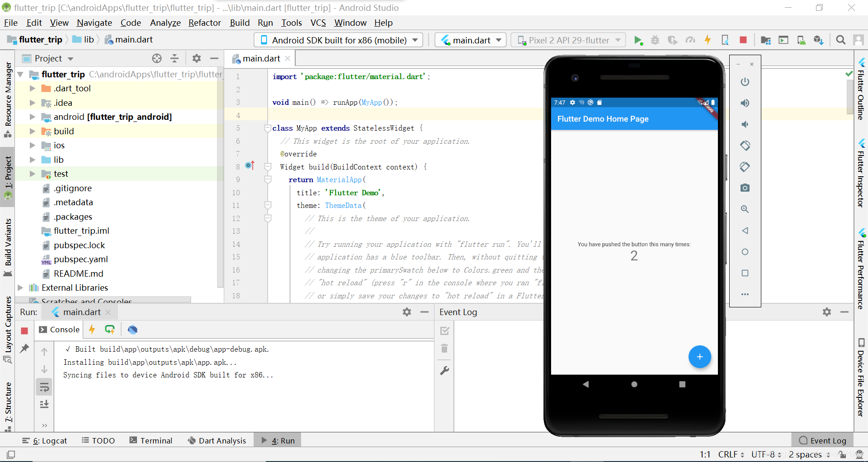The height and width of the screenshot is (462, 868).
Task: Open Dart DevTools from Run panel
Action: click(x=132, y=330)
